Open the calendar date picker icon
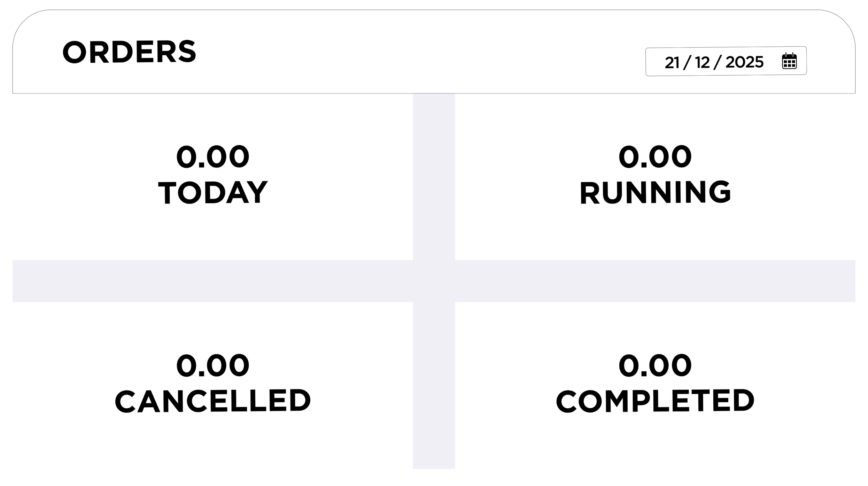 [x=789, y=61]
